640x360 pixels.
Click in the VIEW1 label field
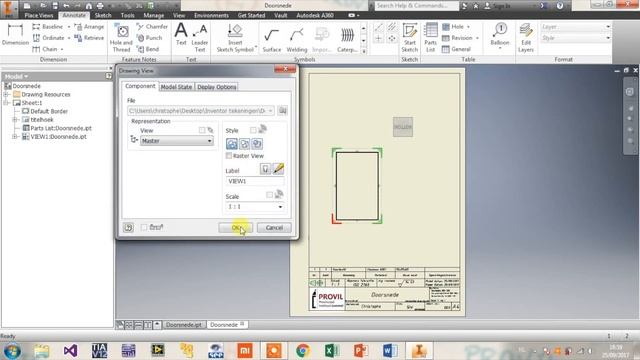click(255, 181)
